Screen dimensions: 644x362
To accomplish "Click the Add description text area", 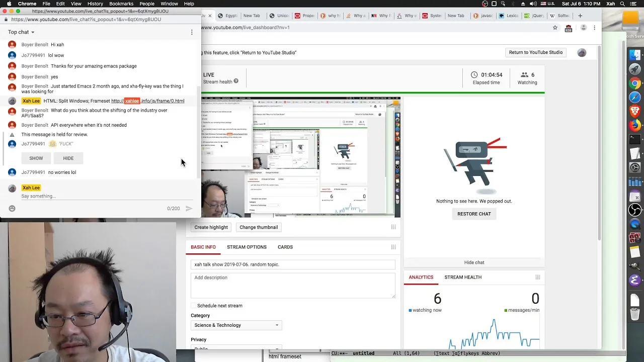I will click(293, 286).
